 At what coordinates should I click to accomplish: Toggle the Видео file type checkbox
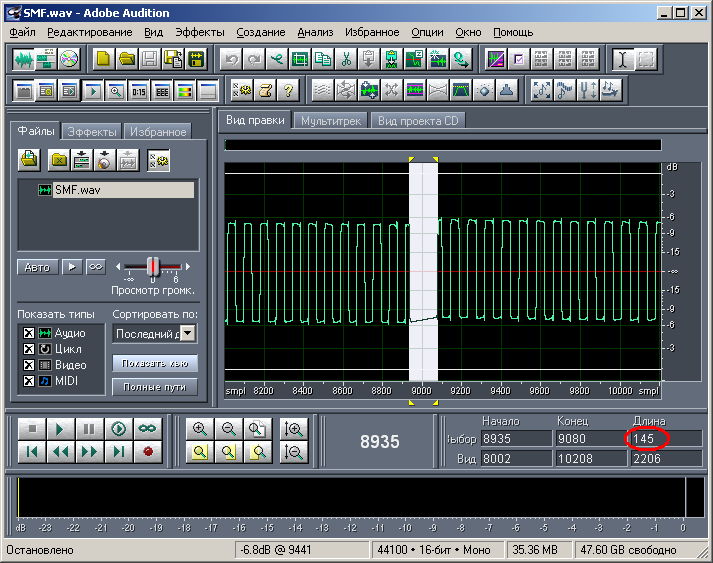pos(29,365)
